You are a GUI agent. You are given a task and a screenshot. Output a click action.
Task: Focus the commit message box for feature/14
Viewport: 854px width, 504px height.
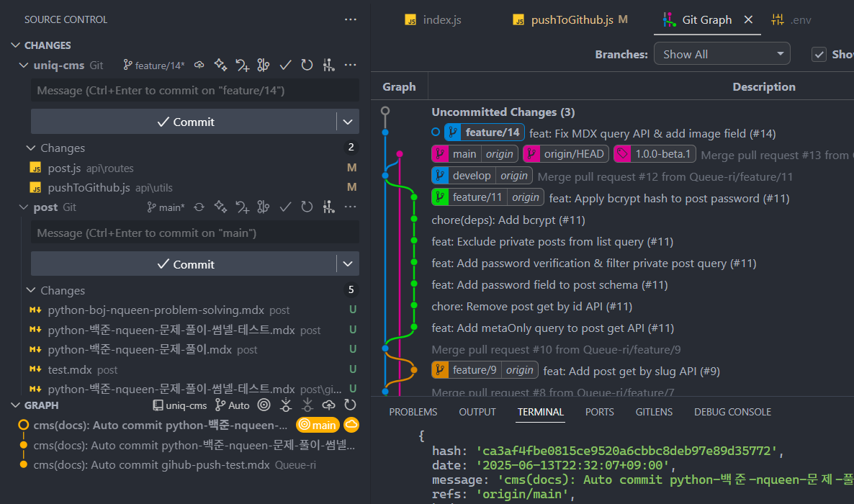[195, 91]
